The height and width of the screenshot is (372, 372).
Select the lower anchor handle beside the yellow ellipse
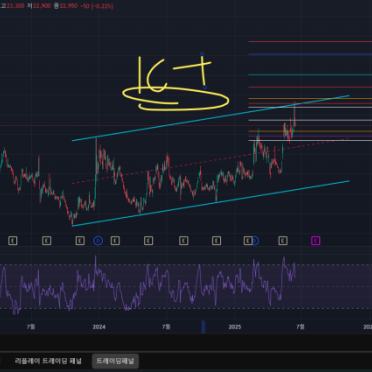(205, 88)
